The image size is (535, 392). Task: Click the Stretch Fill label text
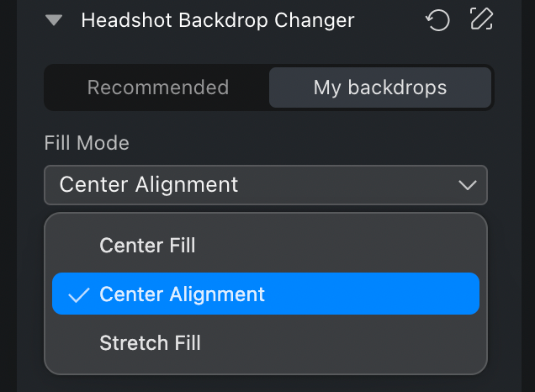pos(150,343)
